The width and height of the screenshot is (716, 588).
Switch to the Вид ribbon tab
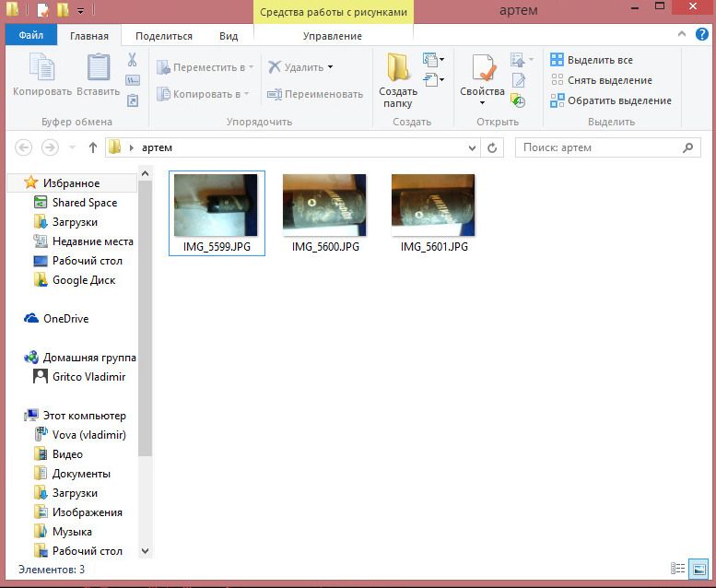click(x=229, y=36)
